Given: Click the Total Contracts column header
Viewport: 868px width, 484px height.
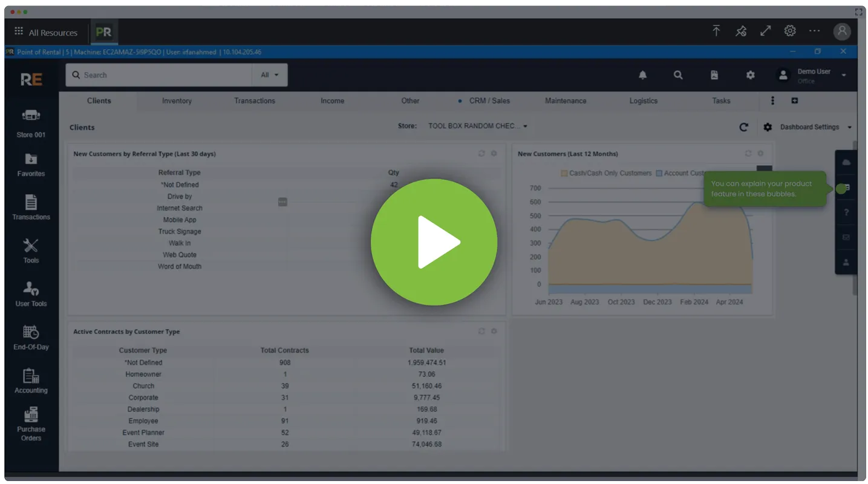Looking at the screenshot, I should point(284,350).
